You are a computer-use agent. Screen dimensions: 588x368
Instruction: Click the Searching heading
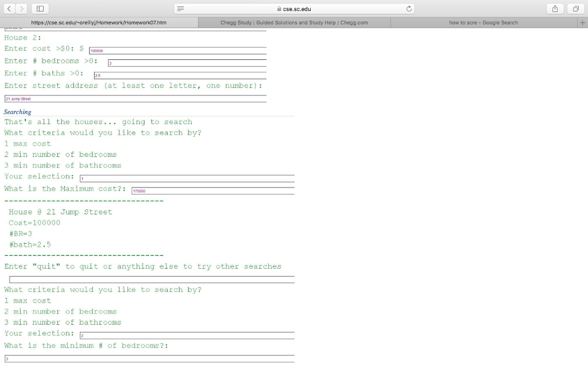18,112
